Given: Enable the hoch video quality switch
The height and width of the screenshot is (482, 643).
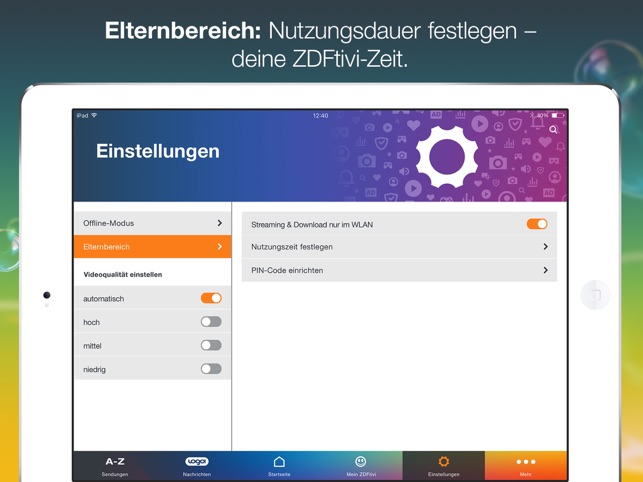Looking at the screenshot, I should [211, 322].
